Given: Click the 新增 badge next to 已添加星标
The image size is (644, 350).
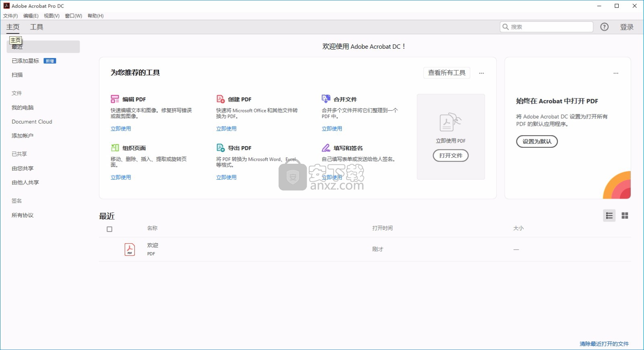Looking at the screenshot, I should click(50, 61).
